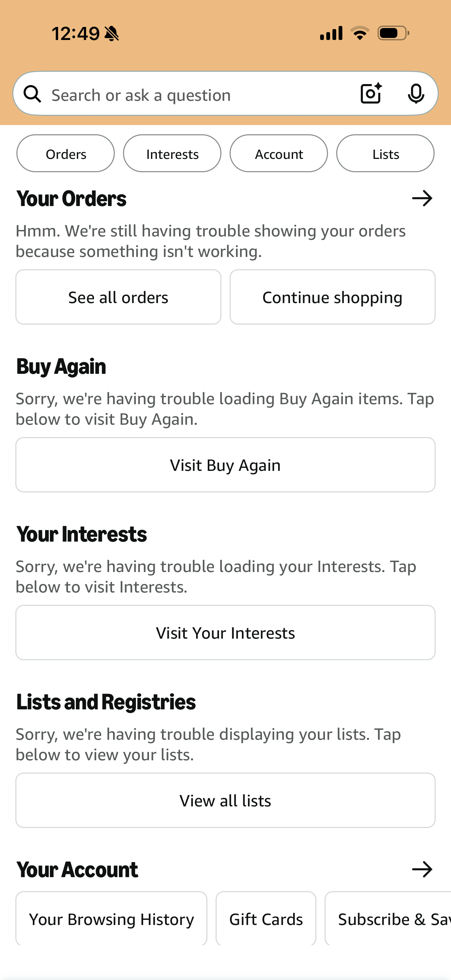Screen dimensions: 451x980
Task: Tap the battery indicator icon
Action: click(x=393, y=33)
